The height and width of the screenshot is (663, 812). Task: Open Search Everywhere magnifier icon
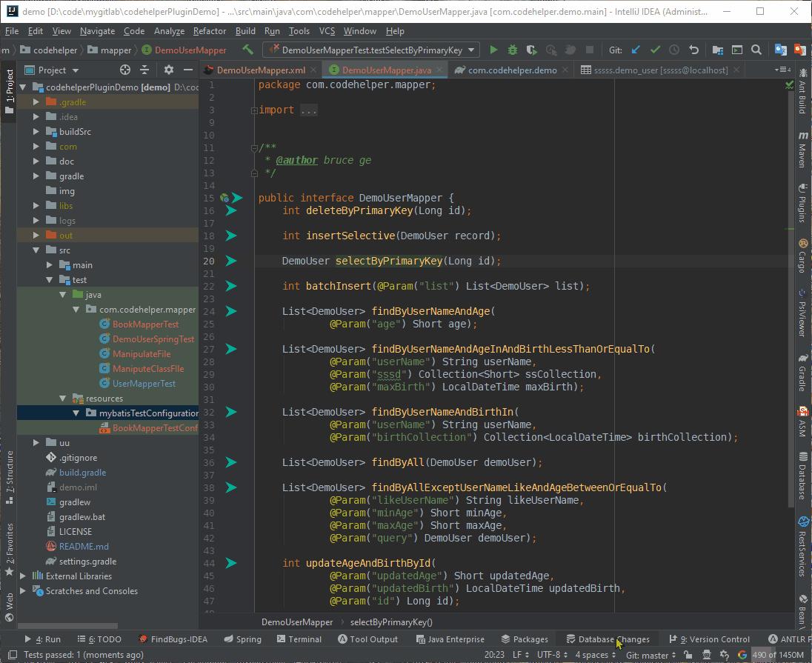point(756,50)
